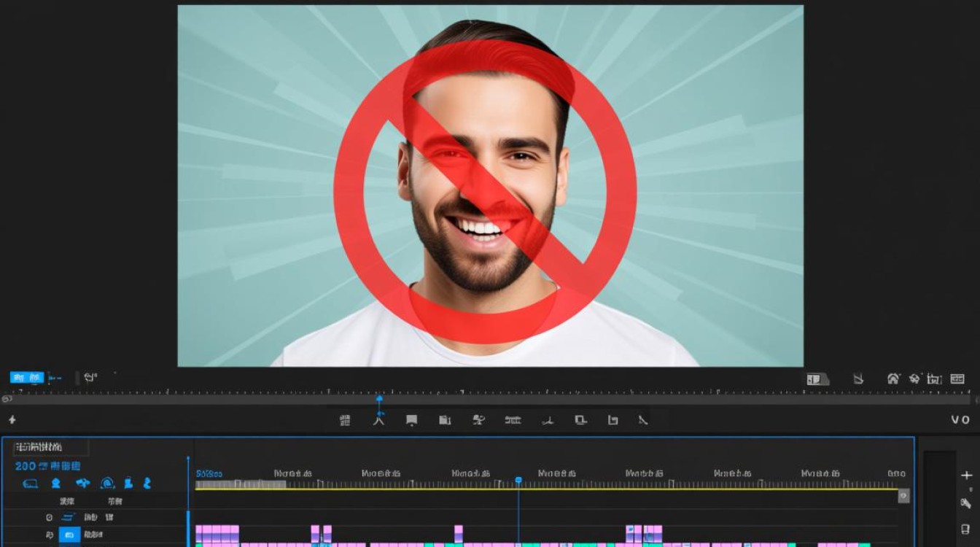Open the split-screen view option above scrub bar

coord(817,379)
